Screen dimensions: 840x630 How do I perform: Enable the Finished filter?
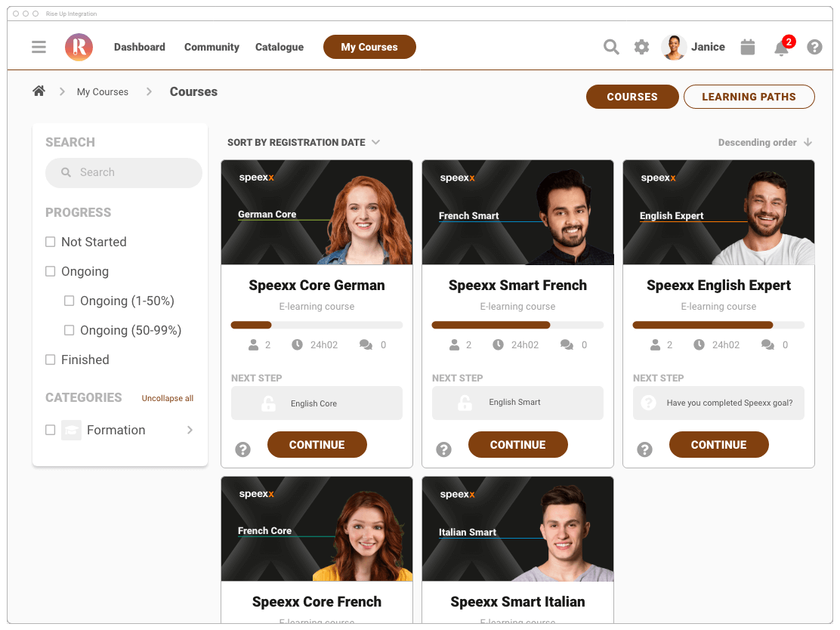click(51, 360)
